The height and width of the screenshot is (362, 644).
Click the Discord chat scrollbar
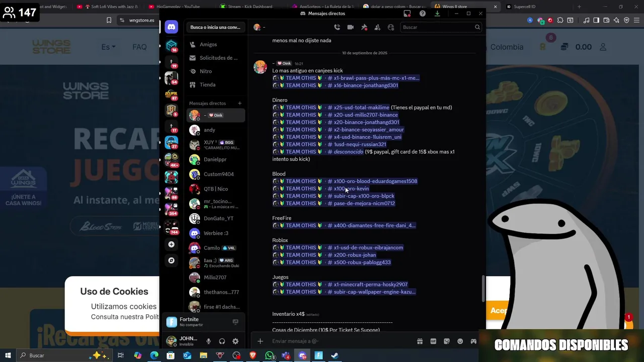[483, 289]
